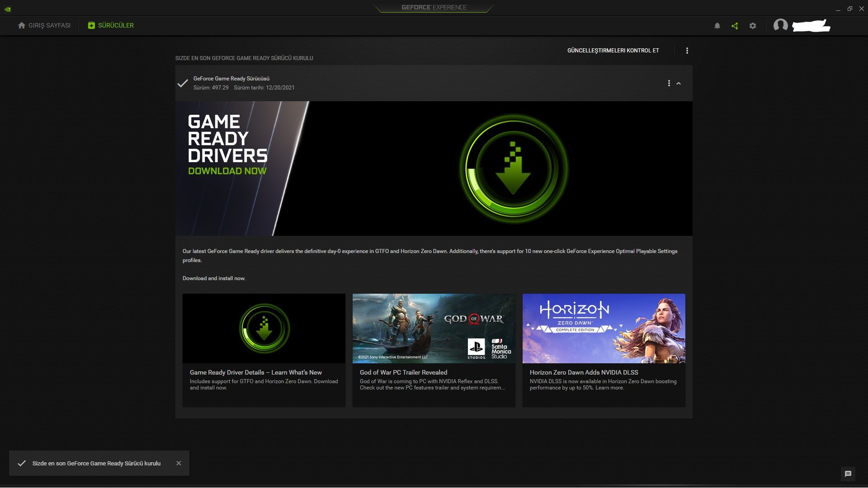Image resolution: width=868 pixels, height=488 pixels.
Task: Click the NVIDIA logo in title bar
Action: click(7, 9)
